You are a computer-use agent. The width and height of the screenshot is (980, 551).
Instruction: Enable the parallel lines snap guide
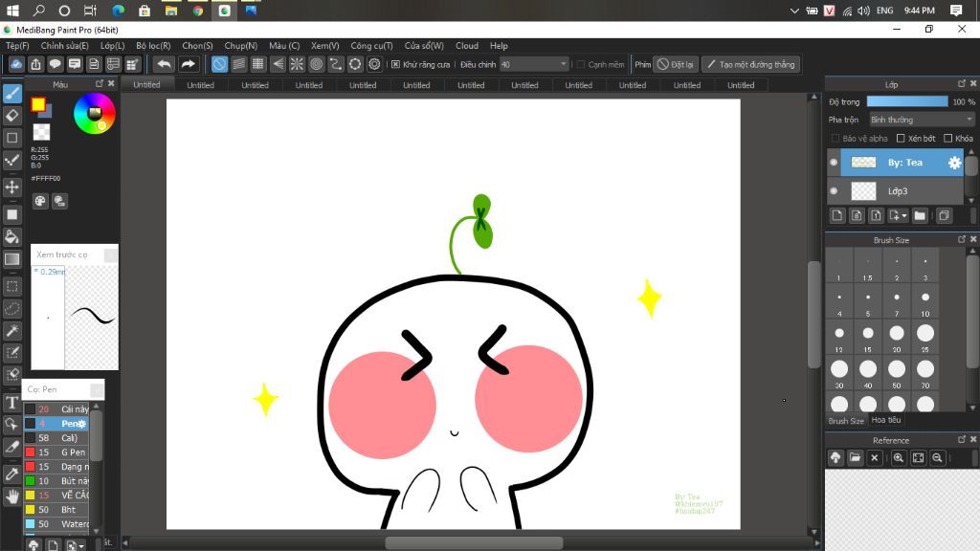(x=238, y=64)
